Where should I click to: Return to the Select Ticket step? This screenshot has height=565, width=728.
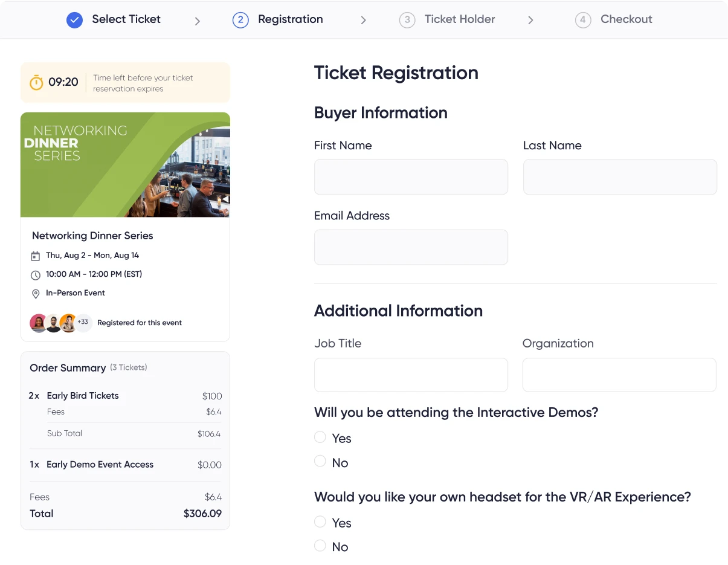(114, 19)
